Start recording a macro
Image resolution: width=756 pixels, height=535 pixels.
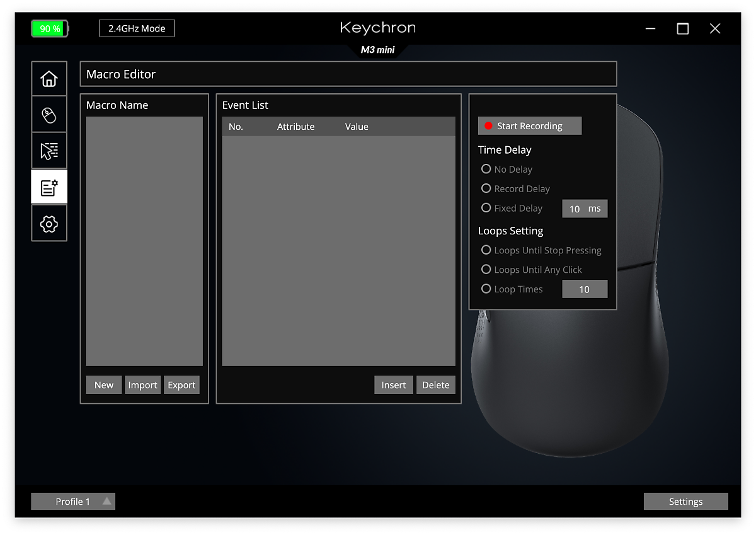(x=530, y=126)
